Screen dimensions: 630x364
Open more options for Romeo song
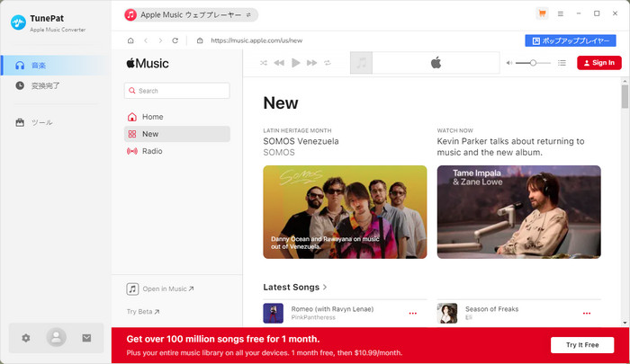[x=413, y=313]
